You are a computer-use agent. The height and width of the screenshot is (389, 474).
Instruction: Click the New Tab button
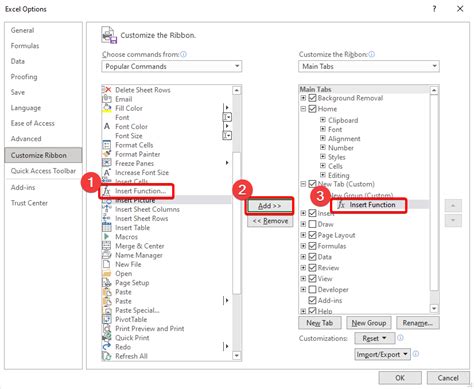tap(319, 323)
